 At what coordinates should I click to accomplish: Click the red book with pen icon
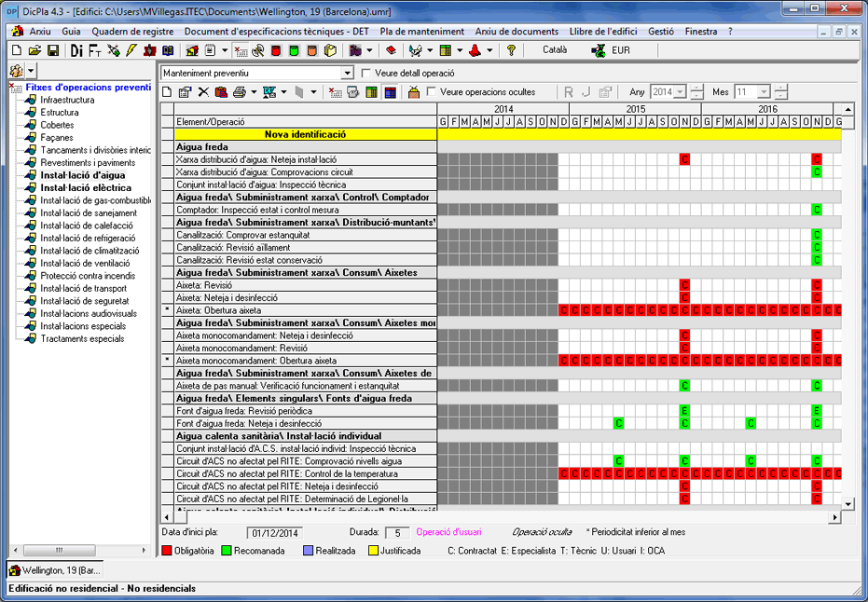[x=149, y=51]
